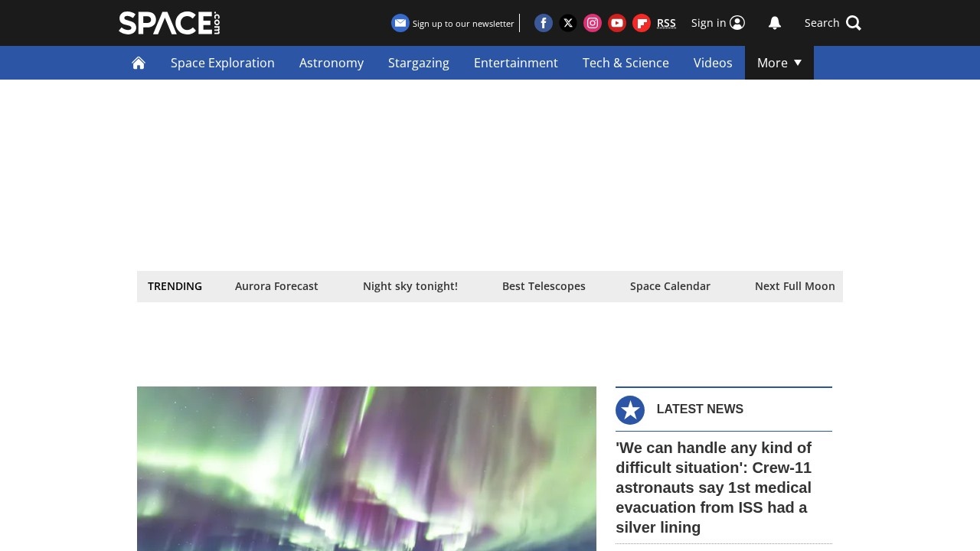Follow the RSS feed link
Screen dimensions: 980x551
[666, 23]
